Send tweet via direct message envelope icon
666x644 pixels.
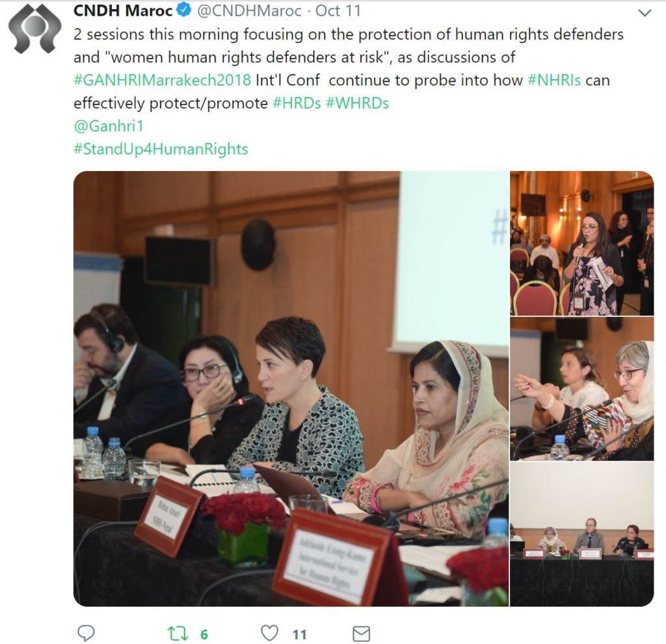coord(362,634)
